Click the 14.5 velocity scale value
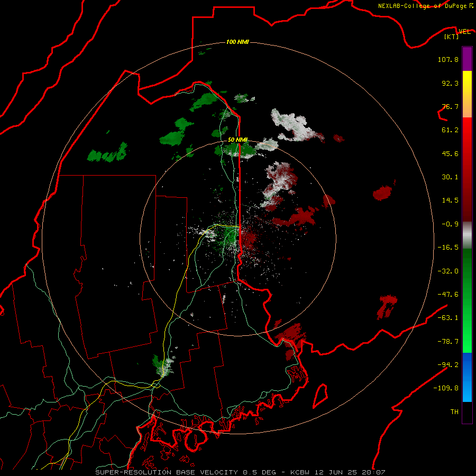The height and width of the screenshot is (476, 476). (450, 200)
